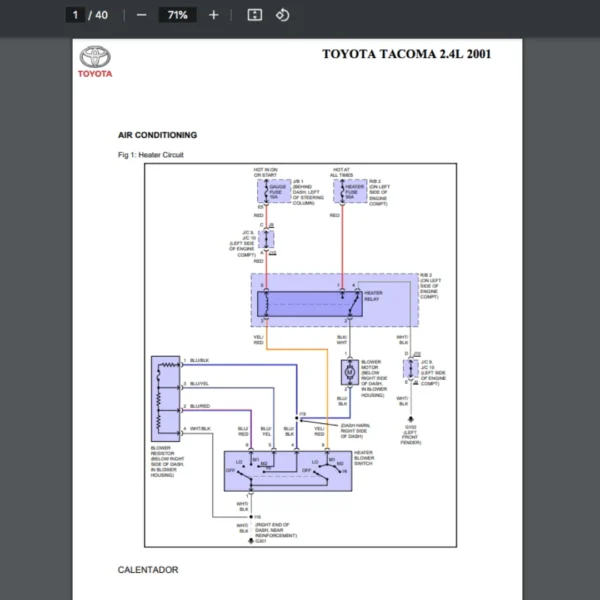Click the total page count 40
The width and height of the screenshot is (600, 600).
pyautogui.click(x=101, y=15)
